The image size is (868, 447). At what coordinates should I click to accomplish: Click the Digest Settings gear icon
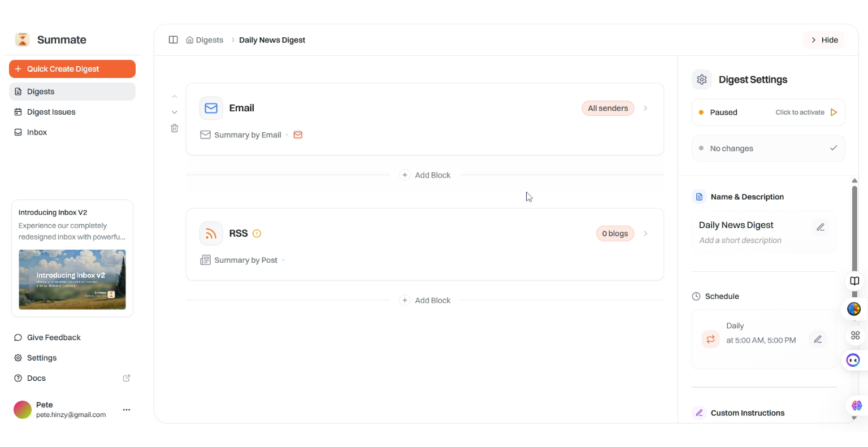pyautogui.click(x=702, y=80)
